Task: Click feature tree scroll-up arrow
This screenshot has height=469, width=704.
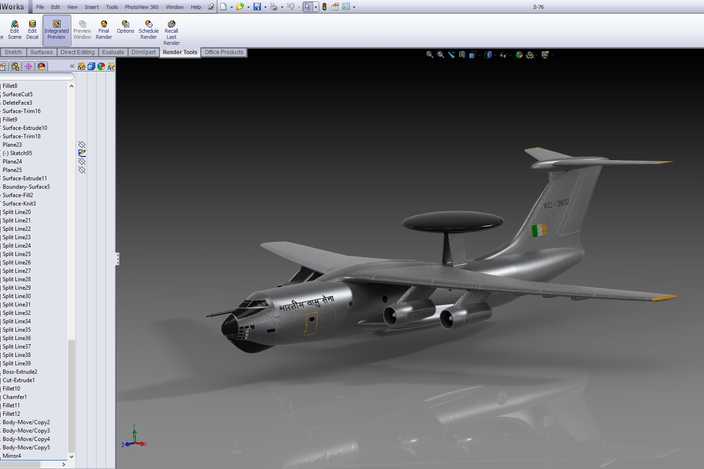Action: tap(71, 86)
